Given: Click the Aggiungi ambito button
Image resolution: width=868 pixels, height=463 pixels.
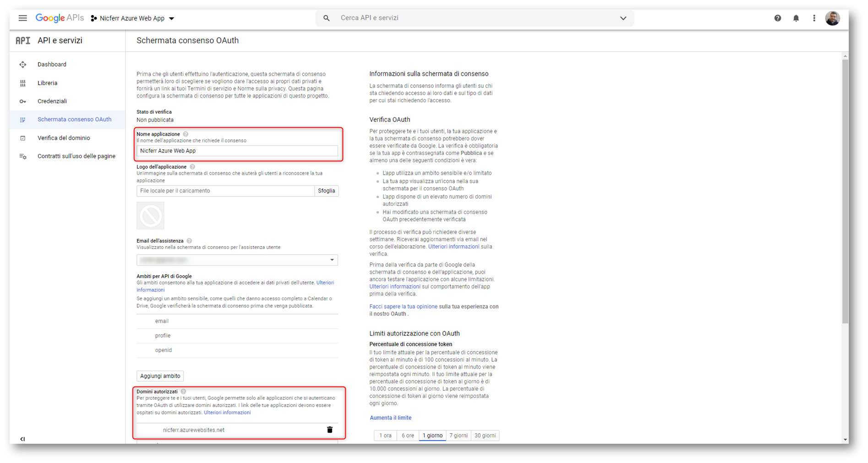Looking at the screenshot, I should coord(160,376).
